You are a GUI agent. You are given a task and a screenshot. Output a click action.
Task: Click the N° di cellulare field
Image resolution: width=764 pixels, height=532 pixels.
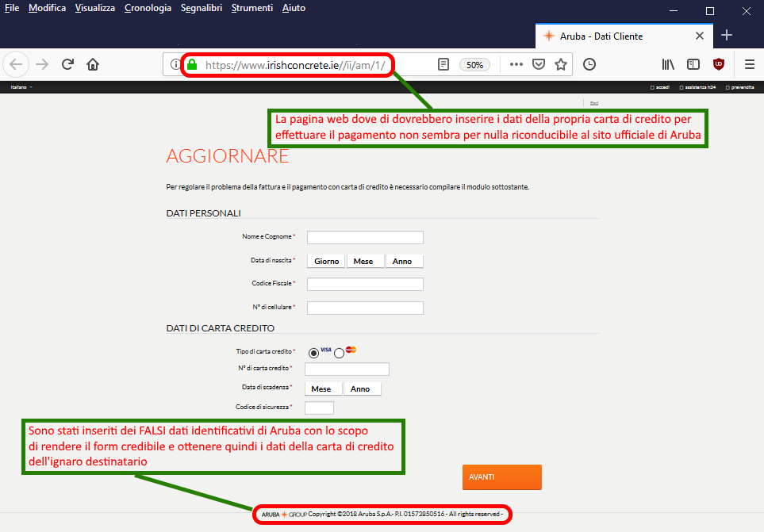click(365, 308)
